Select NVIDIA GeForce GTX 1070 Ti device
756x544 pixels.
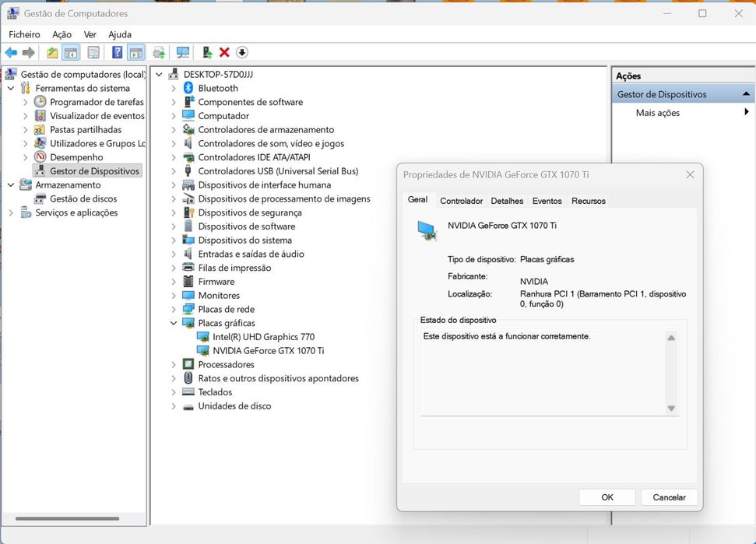click(x=268, y=351)
